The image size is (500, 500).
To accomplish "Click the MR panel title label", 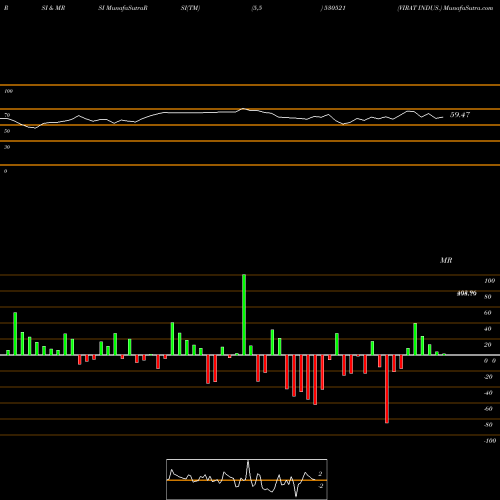I will [446, 260].
